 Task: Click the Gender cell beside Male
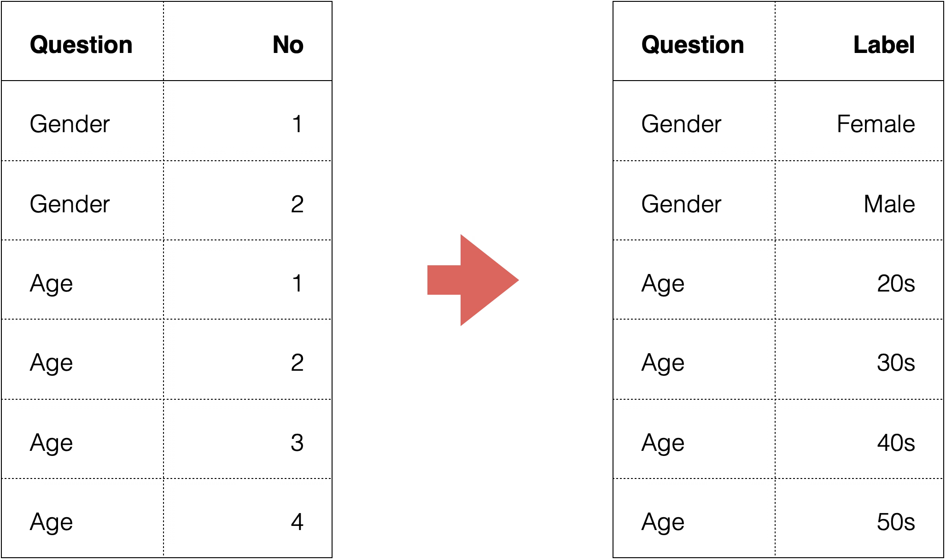[681, 204]
